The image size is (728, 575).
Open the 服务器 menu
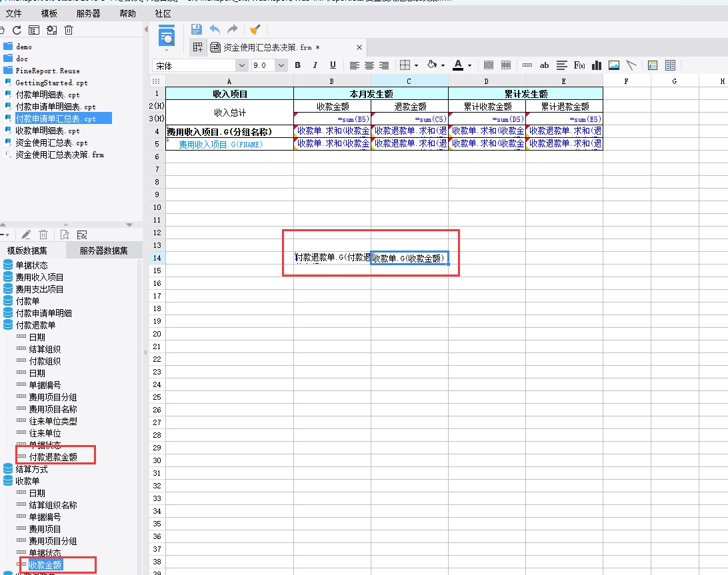88,13
